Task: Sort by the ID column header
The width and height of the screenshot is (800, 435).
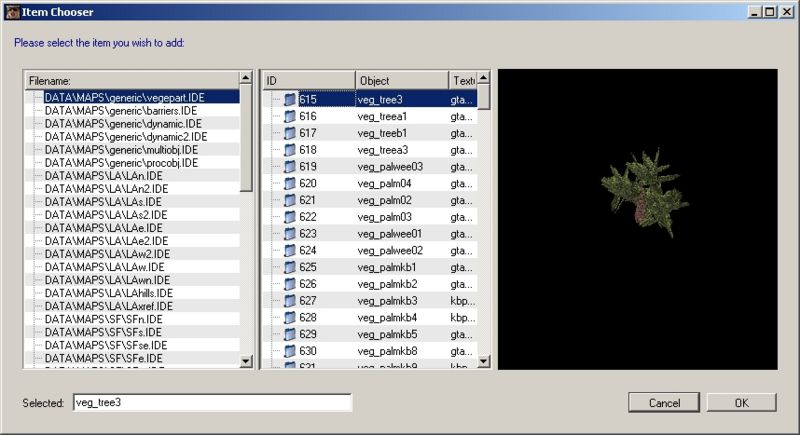Action: pyautogui.click(x=308, y=80)
